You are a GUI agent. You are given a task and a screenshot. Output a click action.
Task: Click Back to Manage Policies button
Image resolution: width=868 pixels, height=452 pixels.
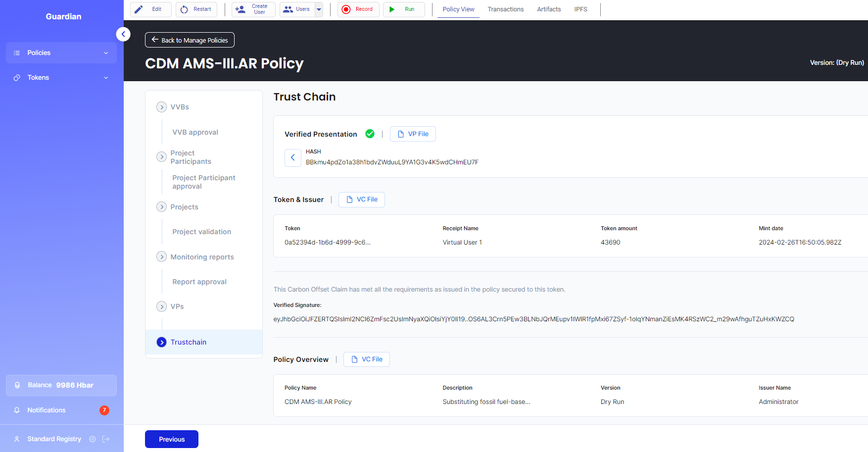(190, 40)
